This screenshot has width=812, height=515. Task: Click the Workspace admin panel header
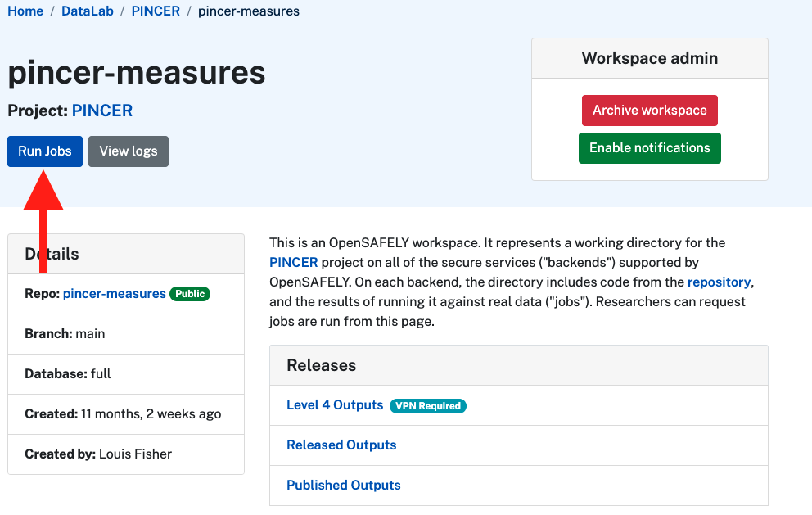[649, 58]
